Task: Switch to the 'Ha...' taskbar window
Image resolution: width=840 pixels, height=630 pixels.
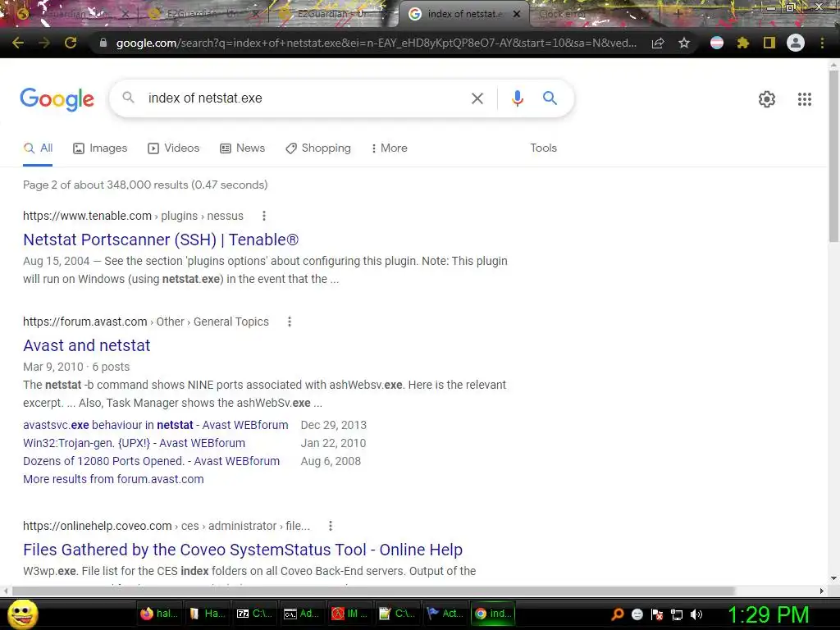Action: [208, 614]
